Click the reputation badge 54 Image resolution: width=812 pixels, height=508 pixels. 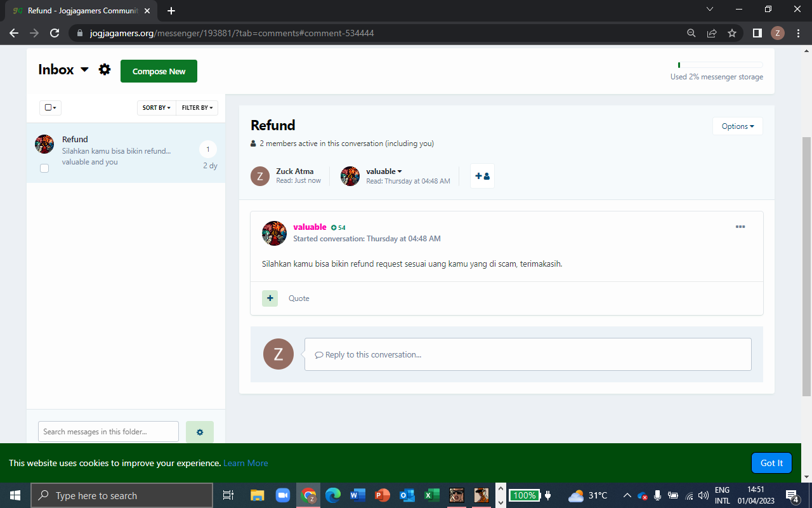point(338,227)
